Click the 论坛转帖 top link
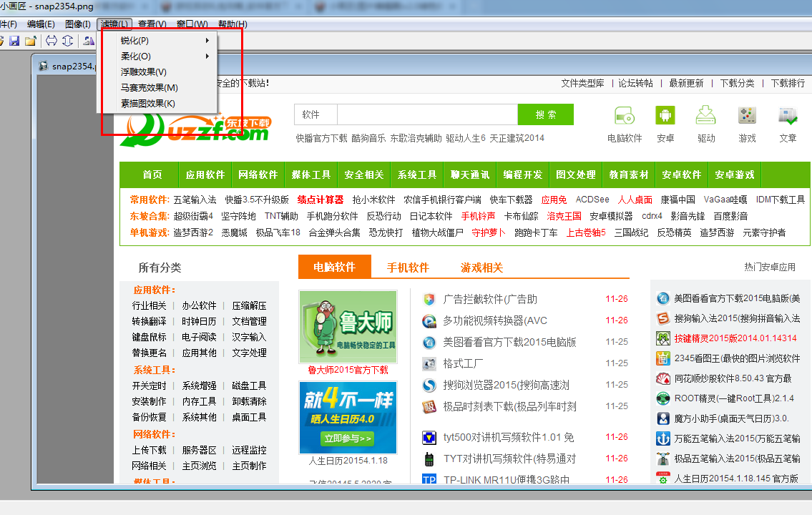The image size is (812, 515). (635, 84)
